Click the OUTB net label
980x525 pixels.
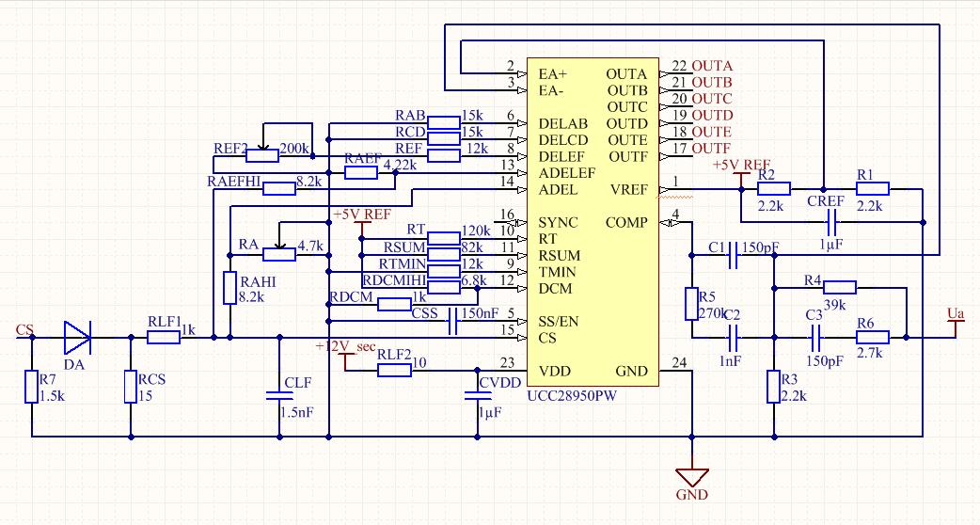point(712,83)
